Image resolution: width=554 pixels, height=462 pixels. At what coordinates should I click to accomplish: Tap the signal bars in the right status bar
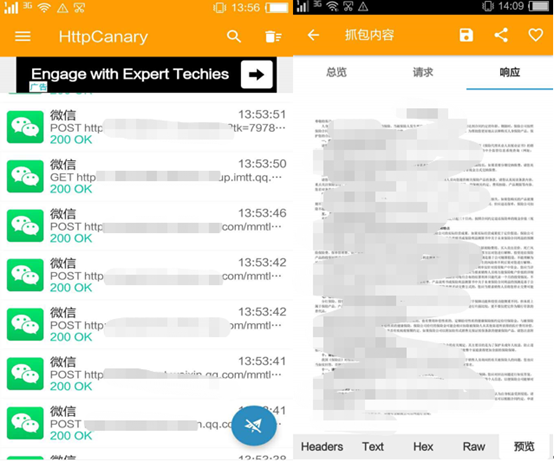(x=303, y=6)
